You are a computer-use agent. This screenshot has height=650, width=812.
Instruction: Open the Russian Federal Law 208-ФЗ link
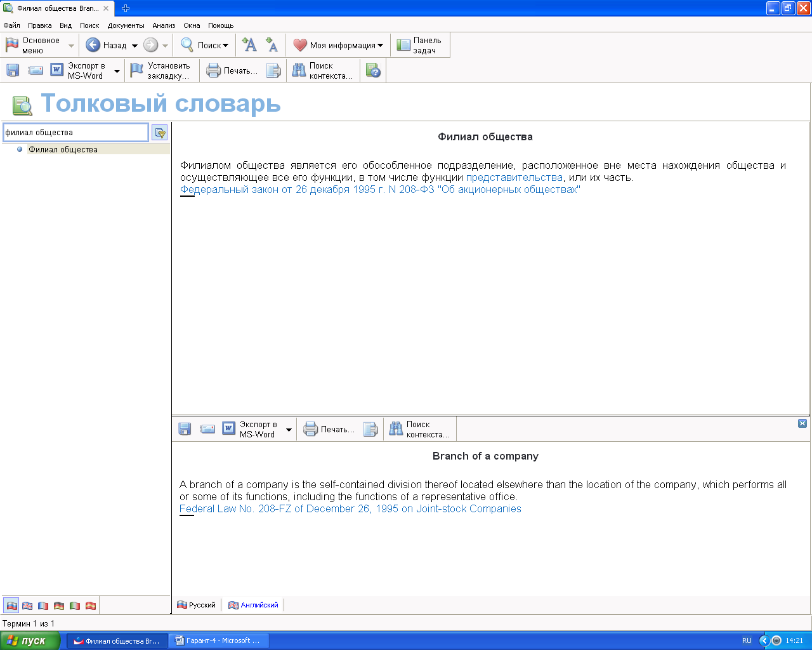click(379, 190)
